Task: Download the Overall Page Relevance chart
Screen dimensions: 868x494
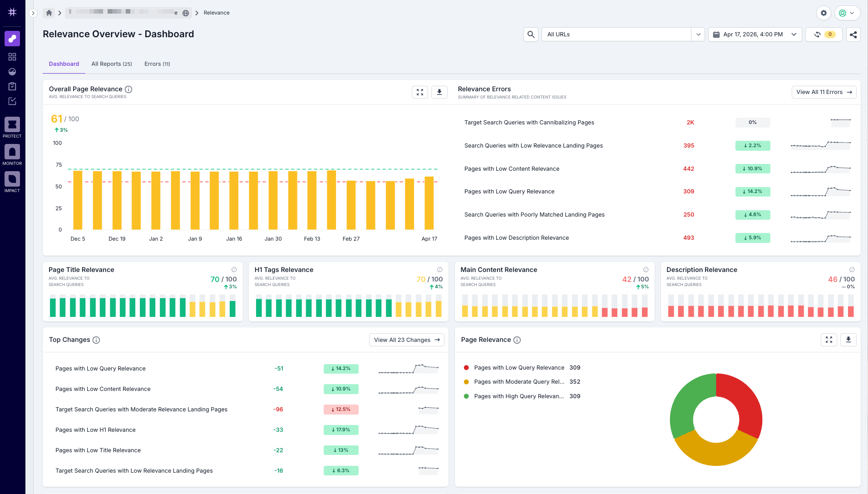Action: tap(439, 92)
